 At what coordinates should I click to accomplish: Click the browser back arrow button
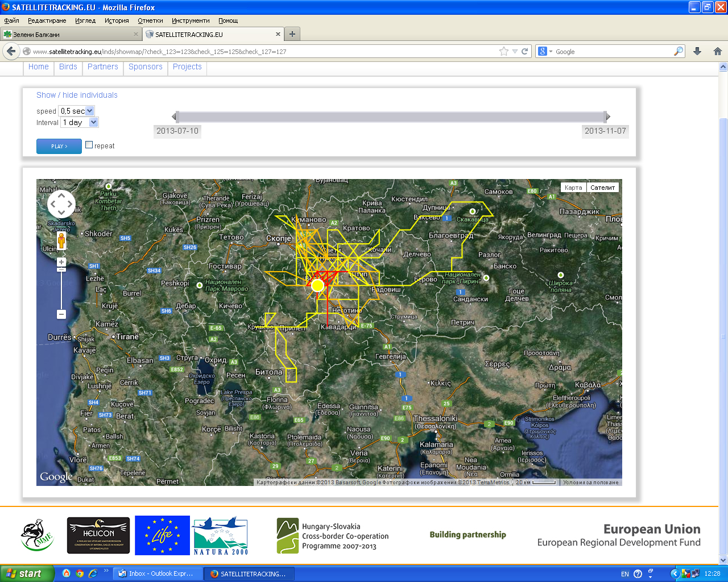[x=11, y=52]
